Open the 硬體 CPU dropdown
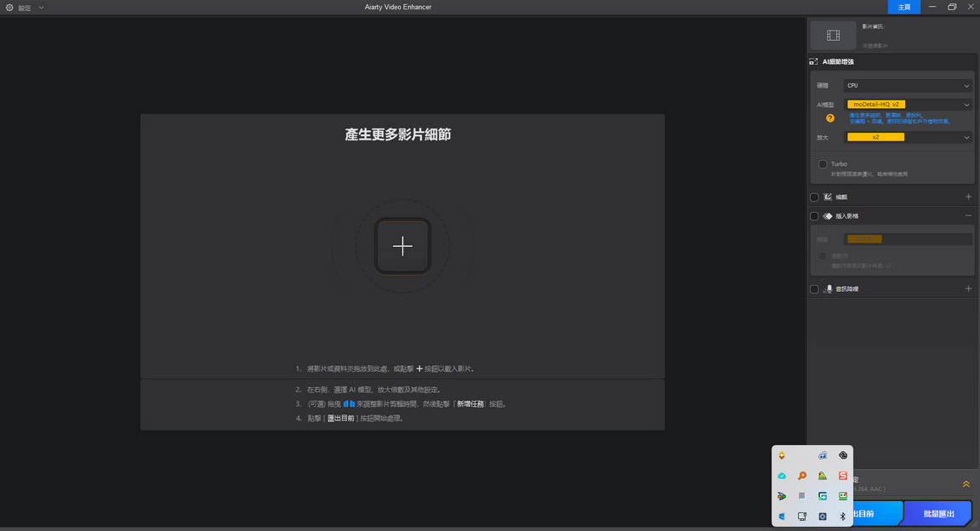The height and width of the screenshot is (531, 980). click(908, 85)
